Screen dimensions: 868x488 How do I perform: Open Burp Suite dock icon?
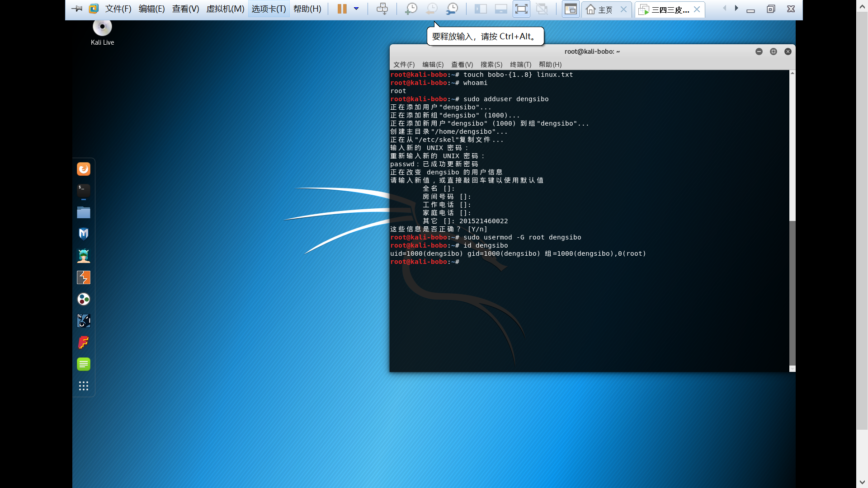84,277
